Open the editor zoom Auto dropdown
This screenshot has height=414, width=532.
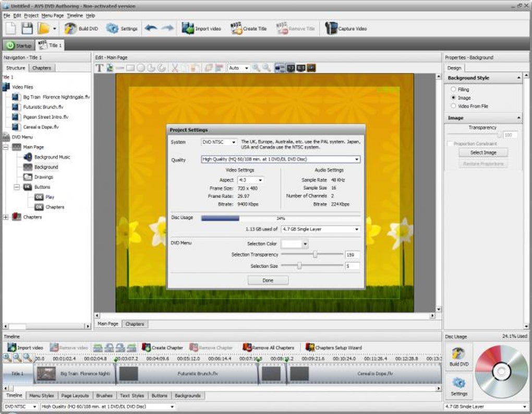pos(239,68)
